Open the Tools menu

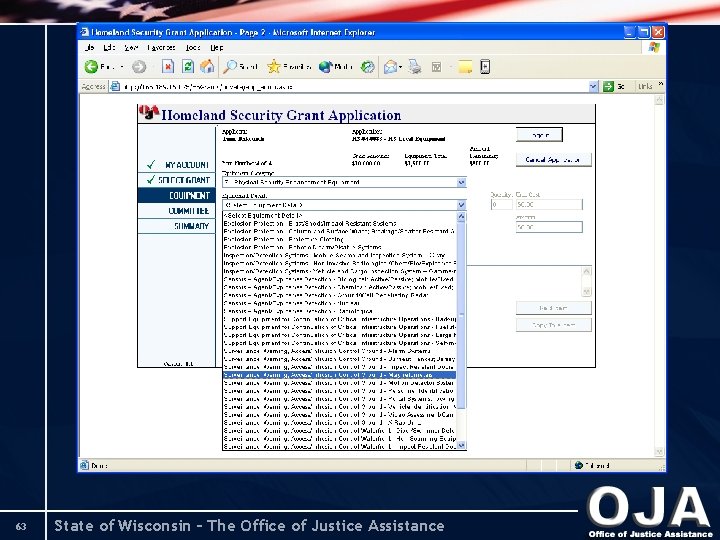193,47
